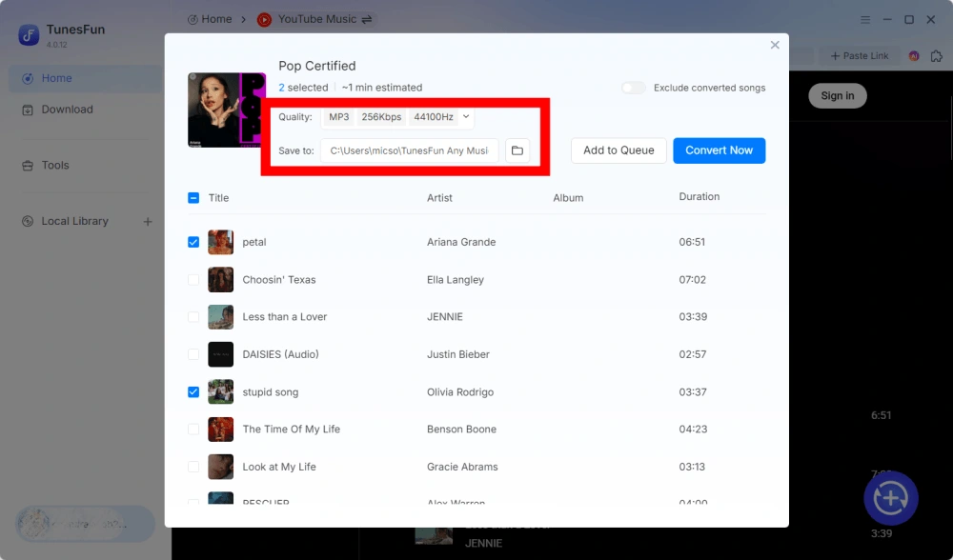953x560 pixels.
Task: Check the Less than a Lover checkbox
Action: click(193, 317)
